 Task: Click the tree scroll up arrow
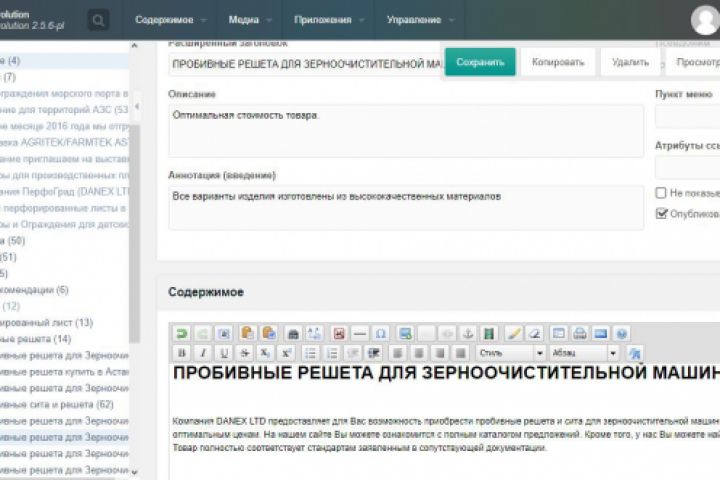coord(134,45)
